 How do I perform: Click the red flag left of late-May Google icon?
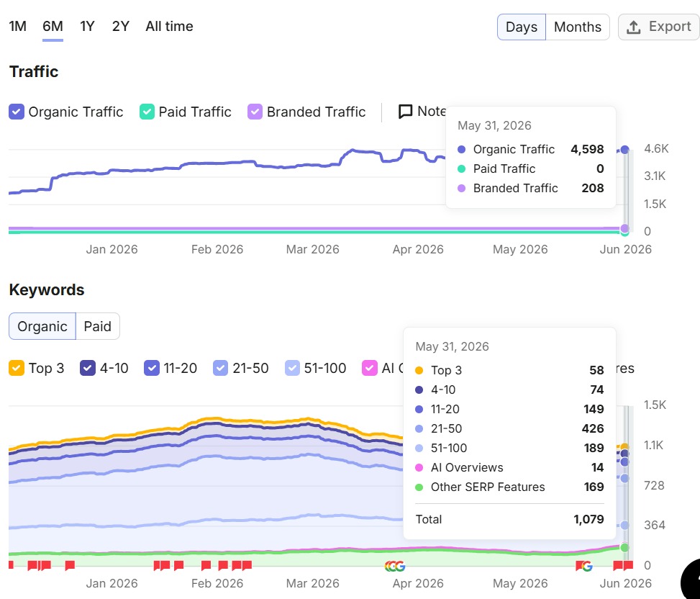pyautogui.click(x=579, y=565)
